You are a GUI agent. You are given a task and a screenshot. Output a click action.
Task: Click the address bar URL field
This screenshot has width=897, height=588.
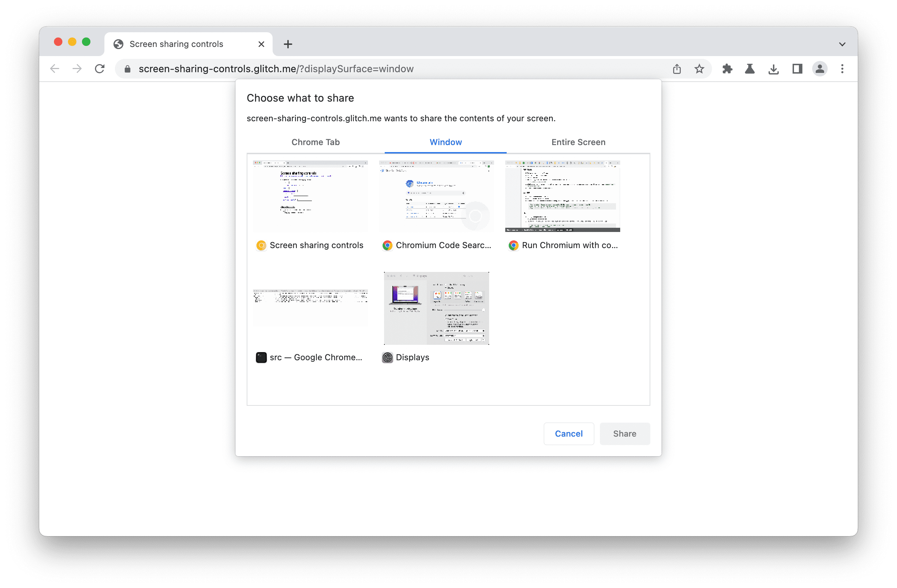(x=276, y=68)
